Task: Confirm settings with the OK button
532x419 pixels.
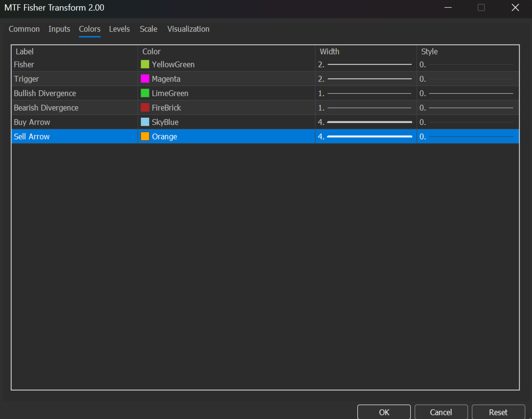Action: pyautogui.click(x=384, y=412)
